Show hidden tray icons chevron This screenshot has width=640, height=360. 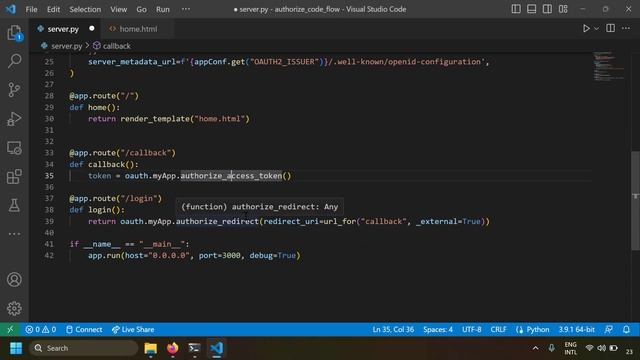coord(536,348)
